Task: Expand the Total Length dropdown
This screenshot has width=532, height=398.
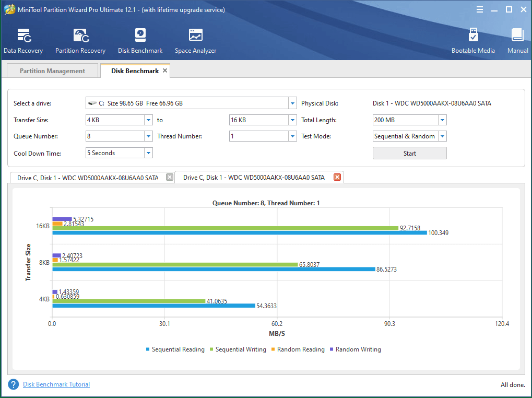Action: (442, 120)
